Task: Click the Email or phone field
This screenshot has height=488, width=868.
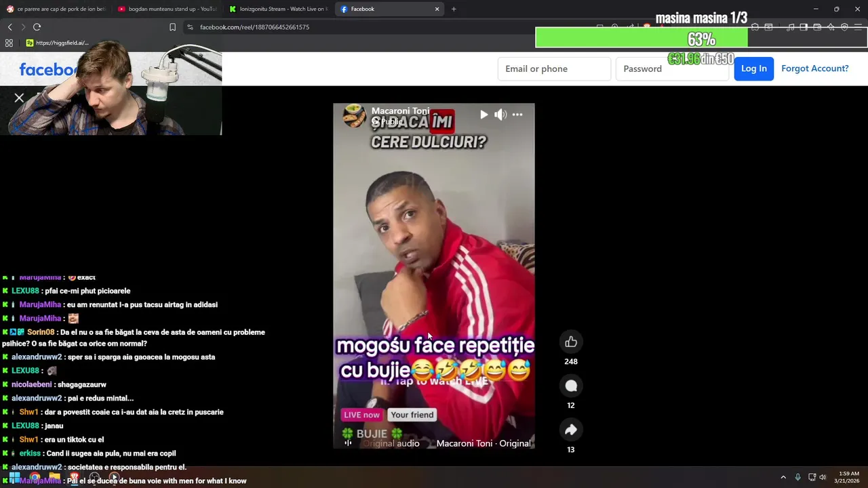Action: tap(554, 68)
